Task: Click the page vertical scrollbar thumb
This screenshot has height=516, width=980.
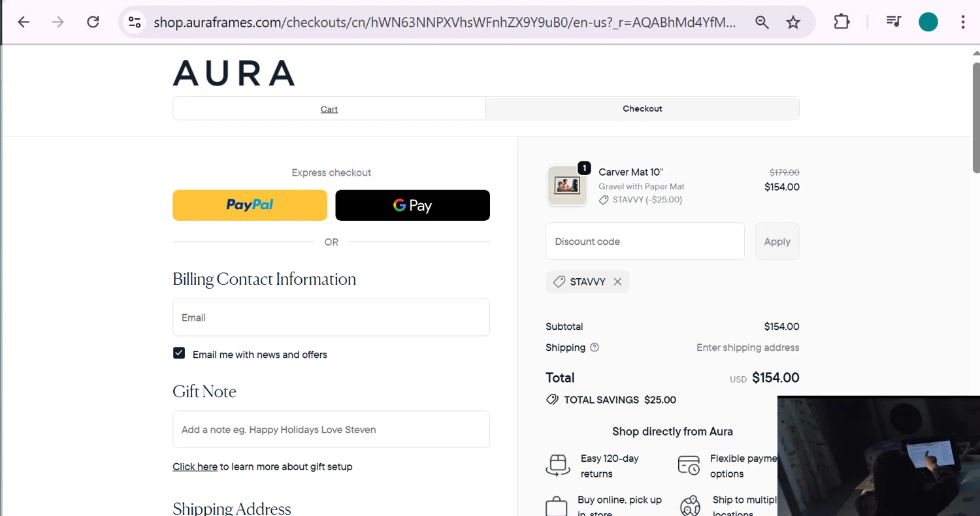Action: tap(976, 118)
